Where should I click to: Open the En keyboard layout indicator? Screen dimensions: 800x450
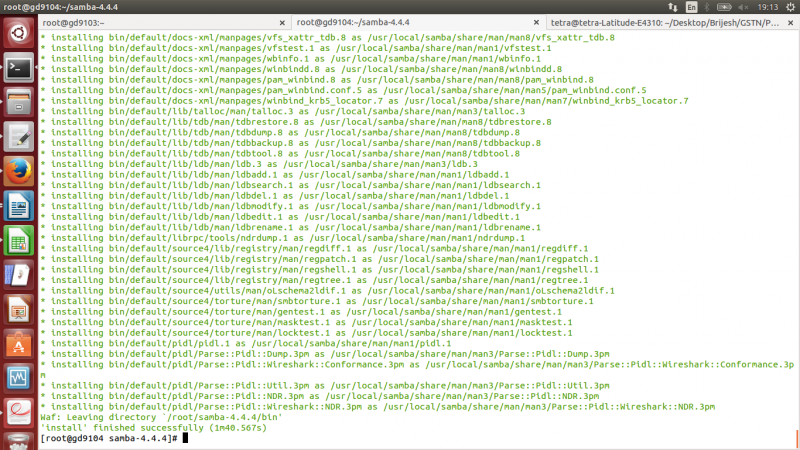pos(691,7)
